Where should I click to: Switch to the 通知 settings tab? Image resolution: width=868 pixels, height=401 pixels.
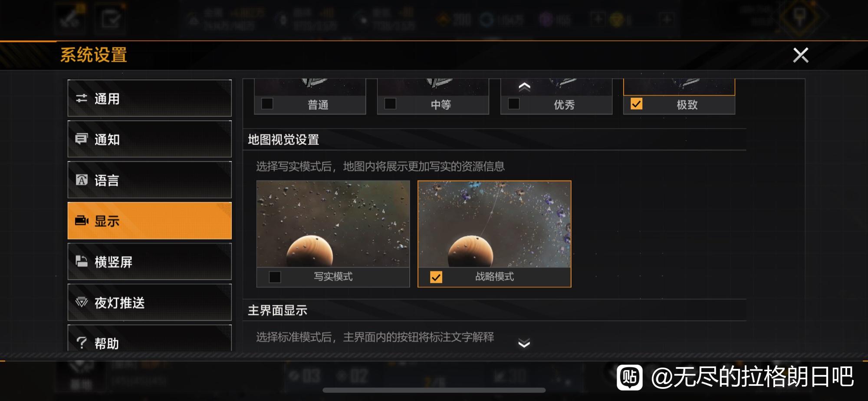[150, 139]
